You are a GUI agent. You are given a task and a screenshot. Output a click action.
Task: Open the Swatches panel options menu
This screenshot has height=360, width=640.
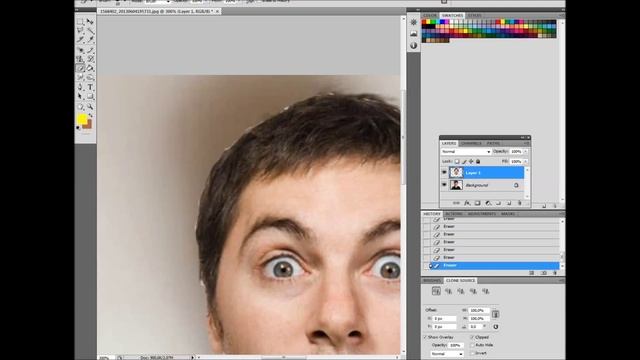pyautogui.click(x=561, y=16)
